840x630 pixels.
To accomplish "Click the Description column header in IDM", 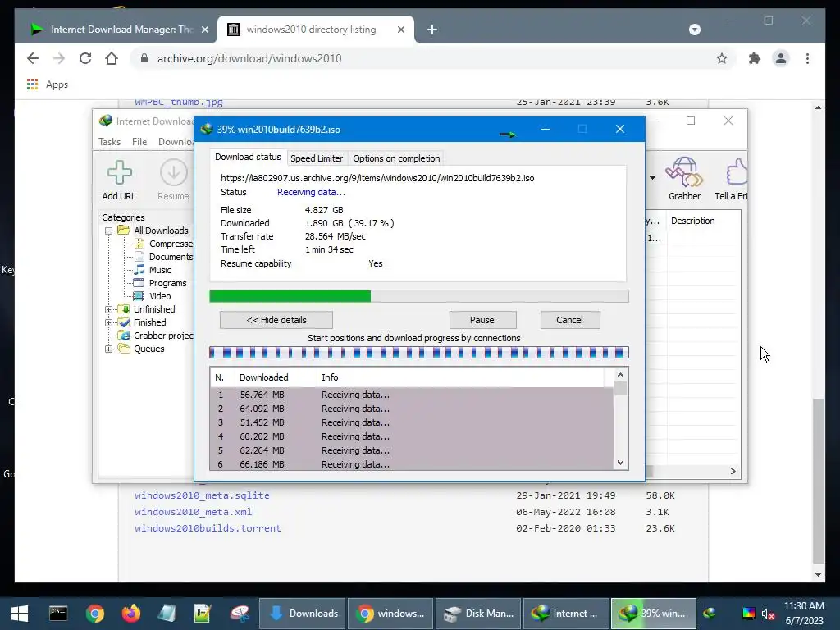I will (x=703, y=221).
